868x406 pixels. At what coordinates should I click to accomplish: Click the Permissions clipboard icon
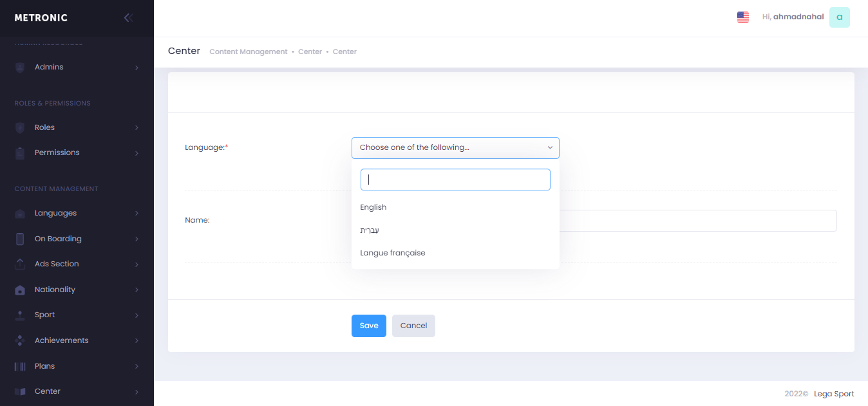pyautogui.click(x=20, y=153)
